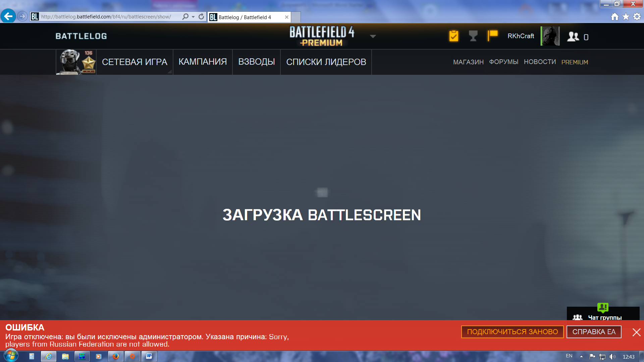Open the volume speaker tray icon

pos(612,357)
